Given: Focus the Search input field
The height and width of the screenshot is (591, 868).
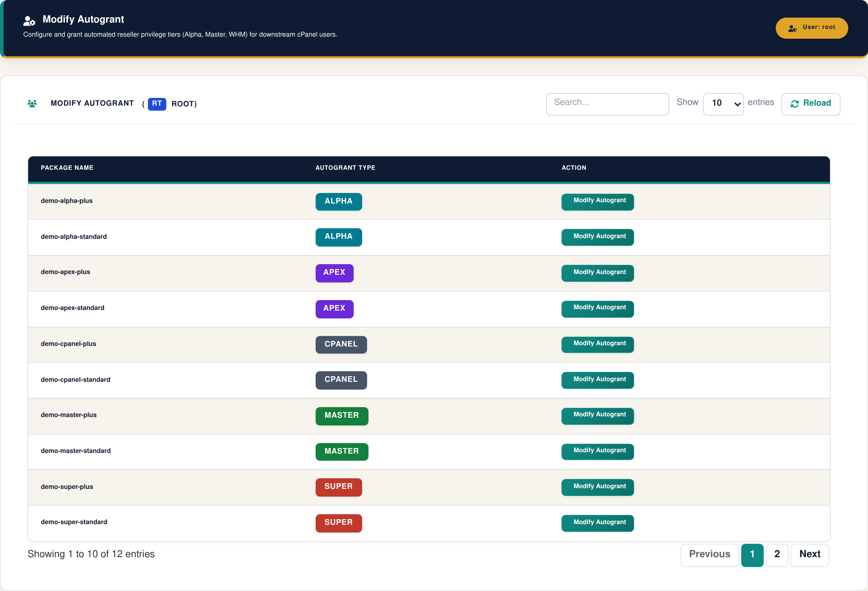Looking at the screenshot, I should [607, 104].
